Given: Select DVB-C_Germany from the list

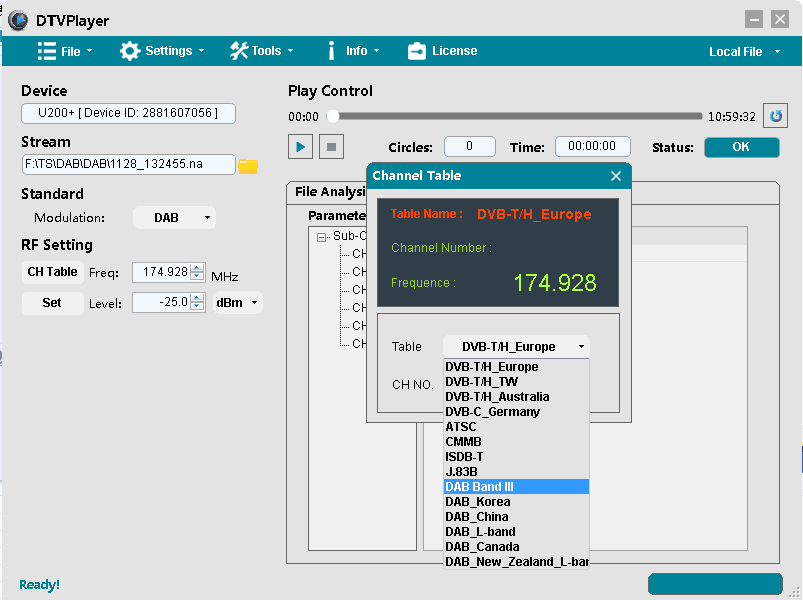Looking at the screenshot, I should click(516, 412).
